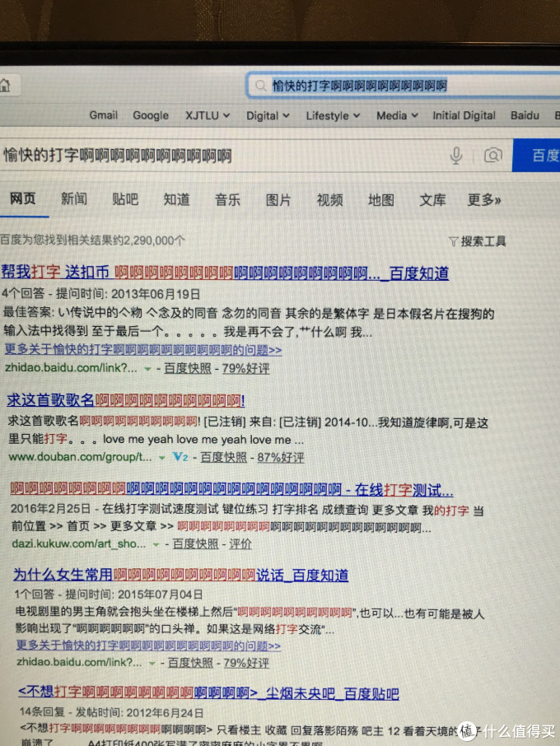Open 百度快照 for 为什么女生 result
Screen dimensions: 560x746
(190, 663)
